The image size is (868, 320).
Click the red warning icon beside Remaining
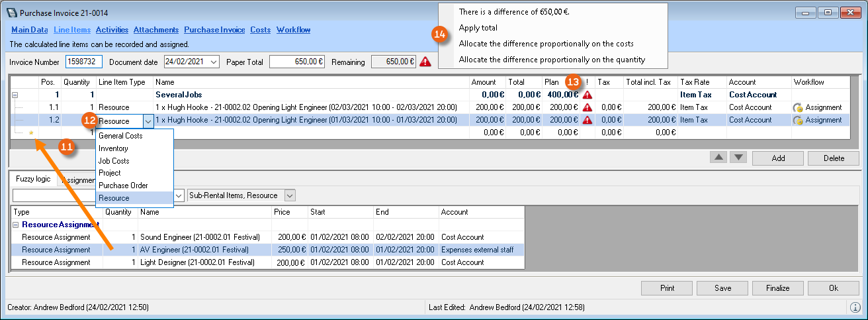425,62
